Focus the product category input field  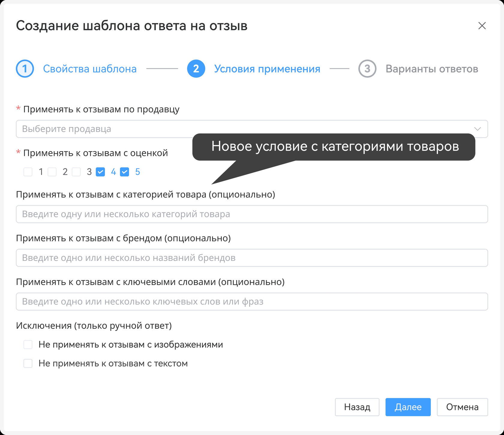(x=252, y=214)
